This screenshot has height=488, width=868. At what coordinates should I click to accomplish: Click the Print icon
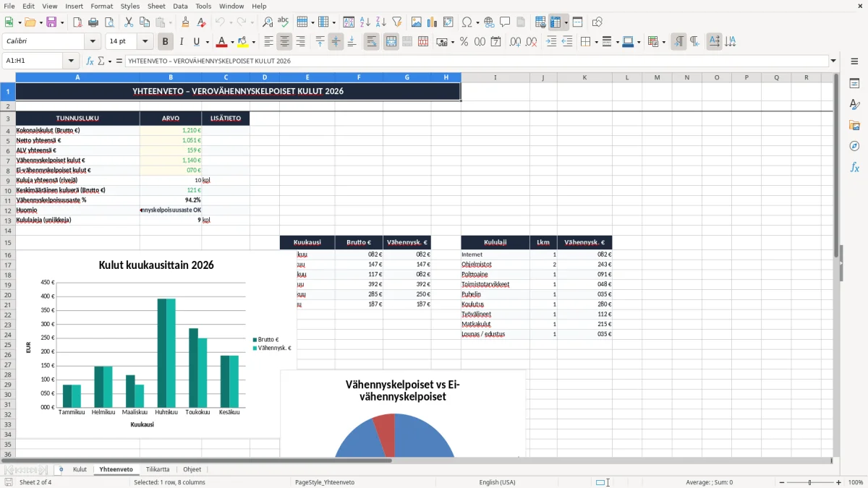93,22
